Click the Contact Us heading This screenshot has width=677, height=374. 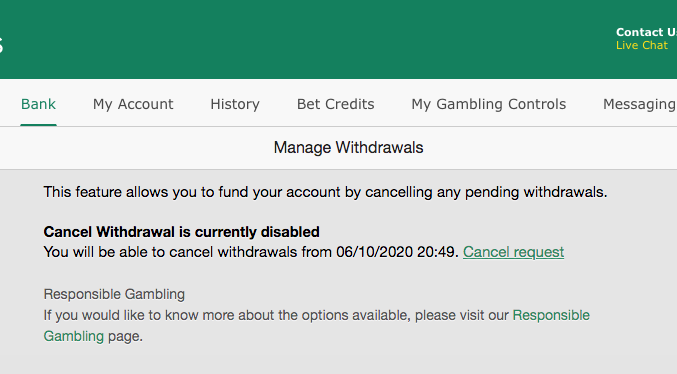646,32
